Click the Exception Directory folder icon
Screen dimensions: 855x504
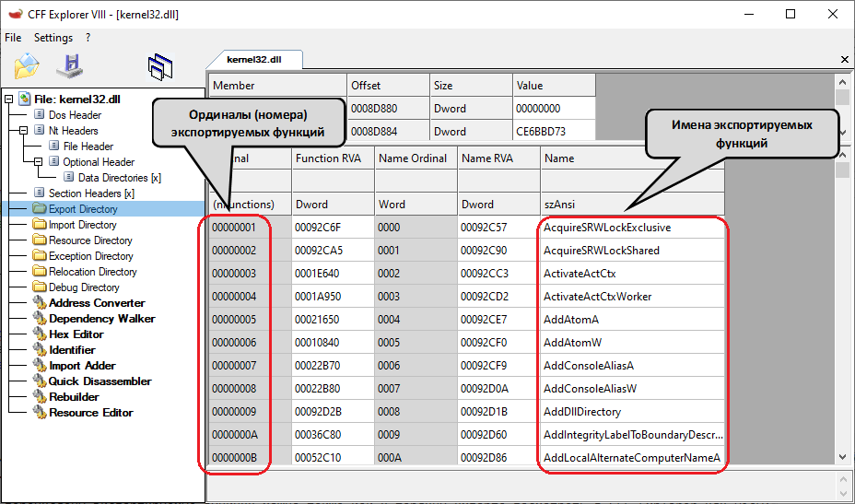(40, 256)
